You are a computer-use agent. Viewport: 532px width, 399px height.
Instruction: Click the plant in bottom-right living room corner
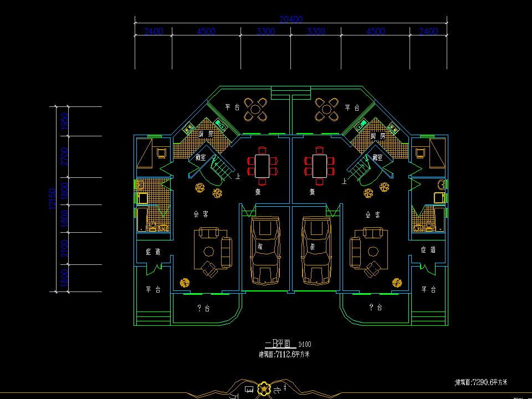397,282
